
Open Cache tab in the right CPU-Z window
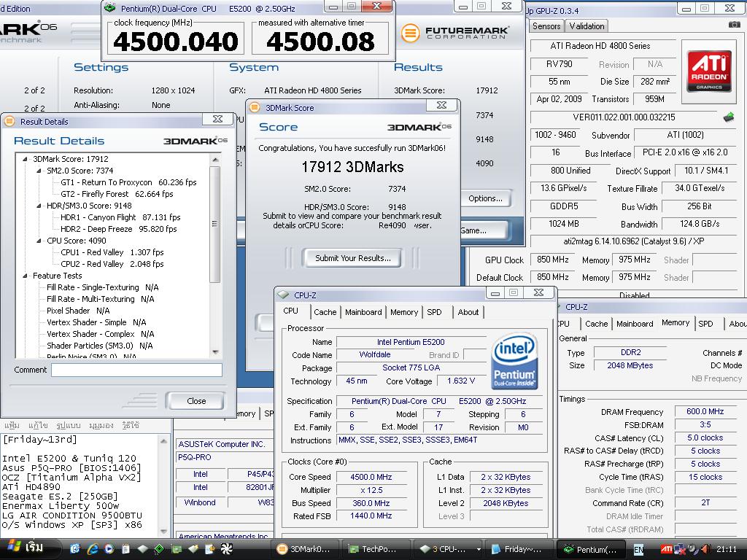pyautogui.click(x=596, y=323)
